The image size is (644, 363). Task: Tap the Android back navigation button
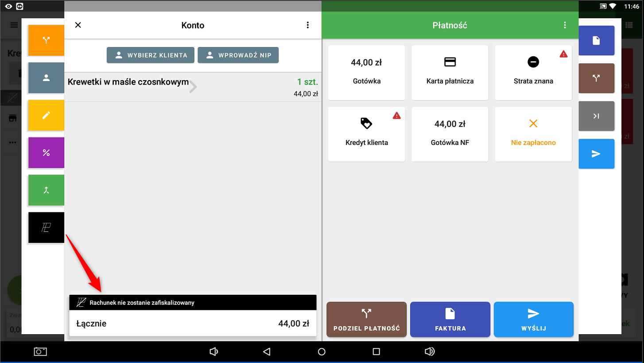click(x=267, y=351)
